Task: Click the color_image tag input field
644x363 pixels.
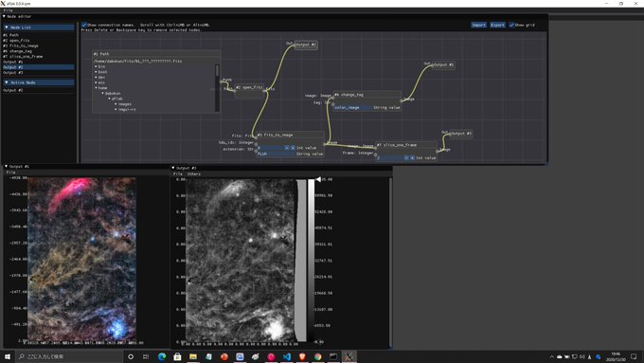Action: [352, 108]
